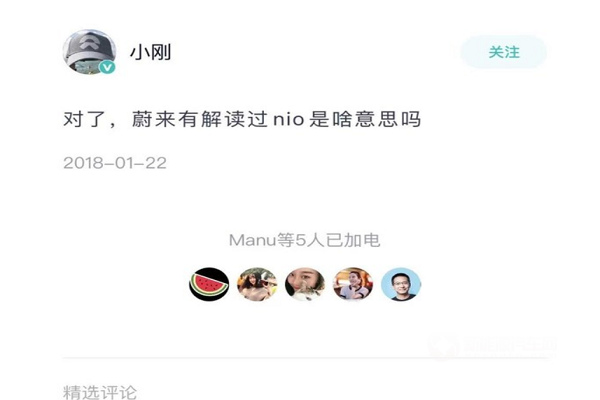This screenshot has height=400, width=600.
Task: Click the Manu等5人已加电 likers summary
Action: (305, 240)
